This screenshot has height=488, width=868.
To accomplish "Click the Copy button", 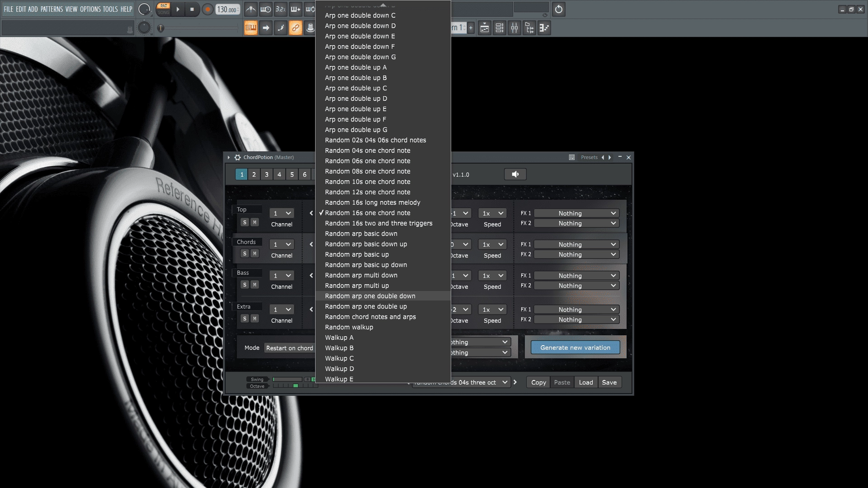I will 538,382.
